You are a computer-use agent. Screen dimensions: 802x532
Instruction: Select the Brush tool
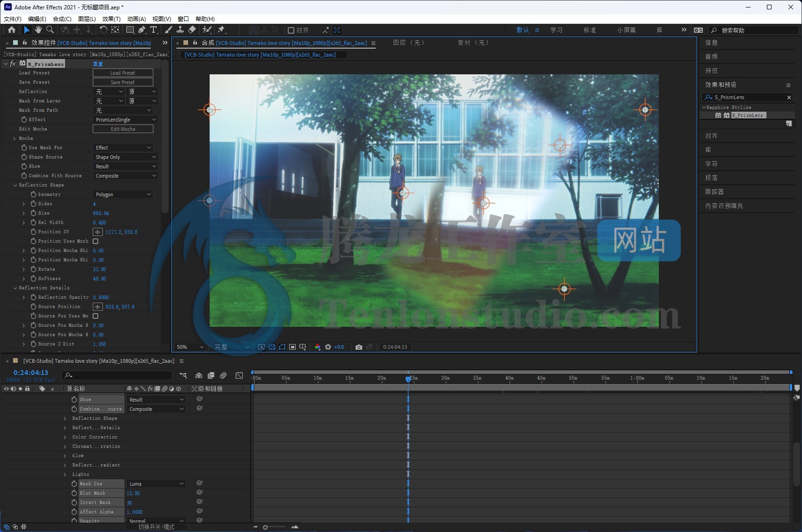pos(168,30)
